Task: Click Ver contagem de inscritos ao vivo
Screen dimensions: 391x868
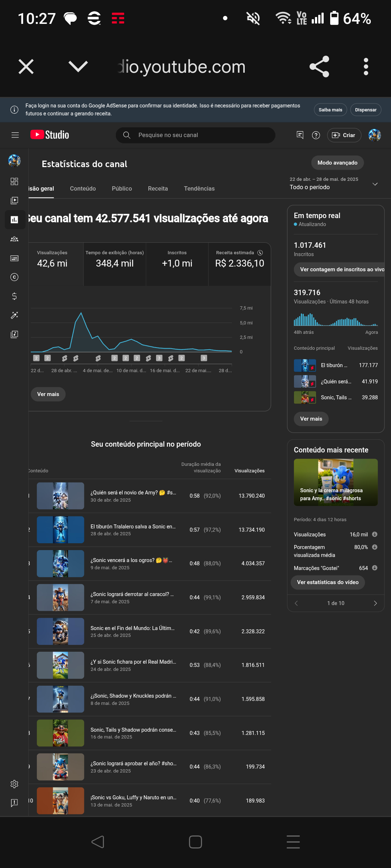Action: pos(340,269)
